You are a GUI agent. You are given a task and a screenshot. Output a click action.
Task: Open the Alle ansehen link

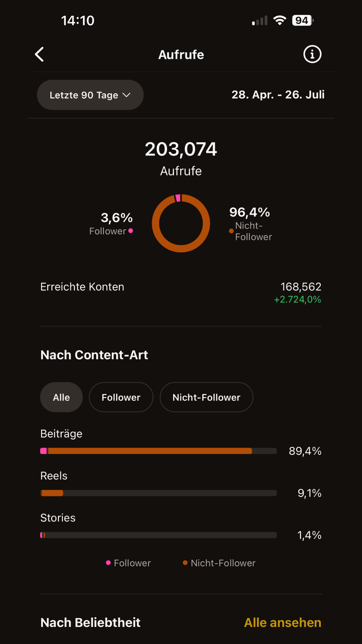(x=283, y=623)
